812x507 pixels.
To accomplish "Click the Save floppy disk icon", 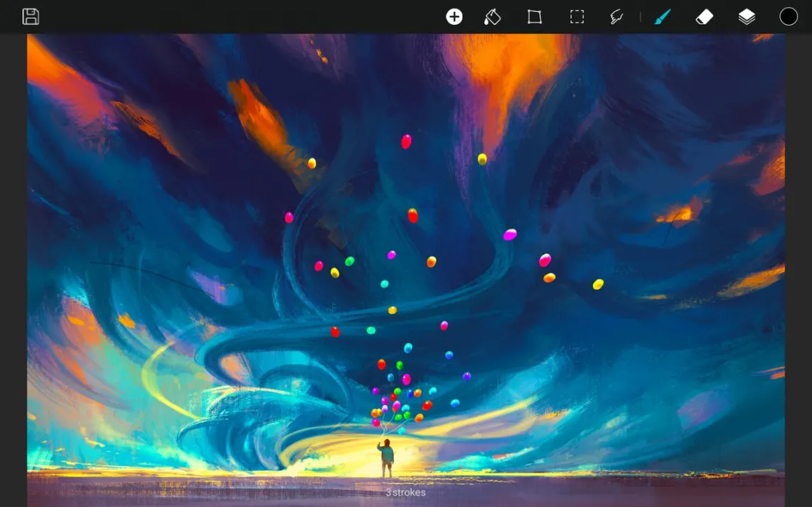I will 30,17.
